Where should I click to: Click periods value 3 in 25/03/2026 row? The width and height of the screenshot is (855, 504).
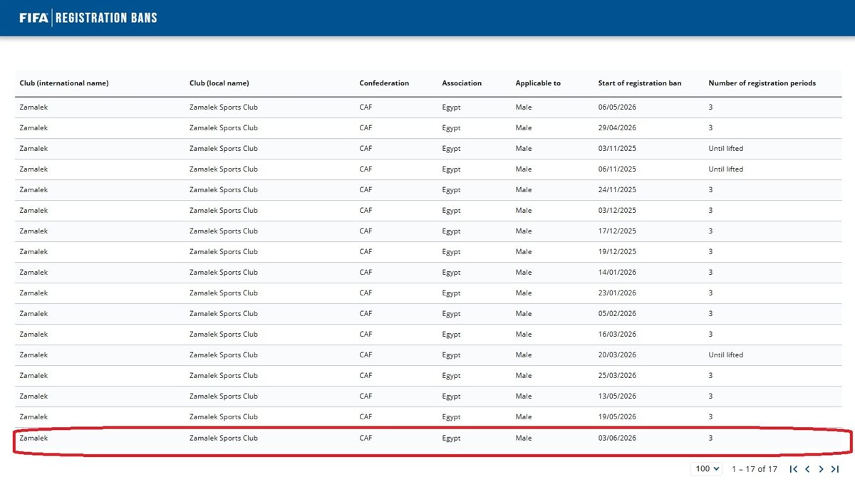point(711,376)
